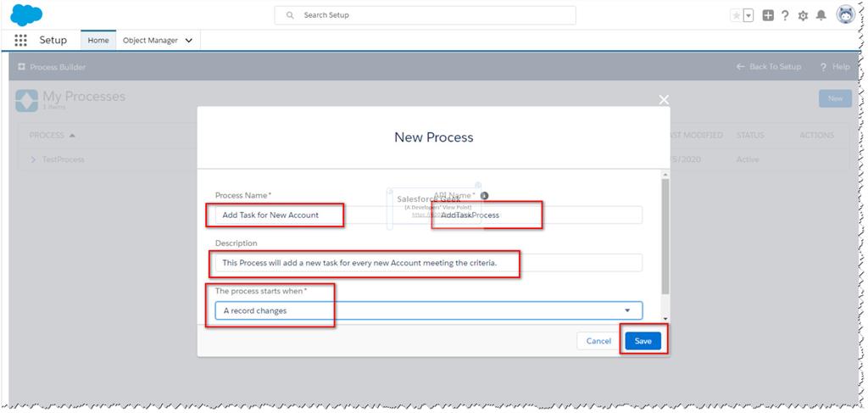Open the App Launcher grid icon
868x413 pixels.
(20, 41)
